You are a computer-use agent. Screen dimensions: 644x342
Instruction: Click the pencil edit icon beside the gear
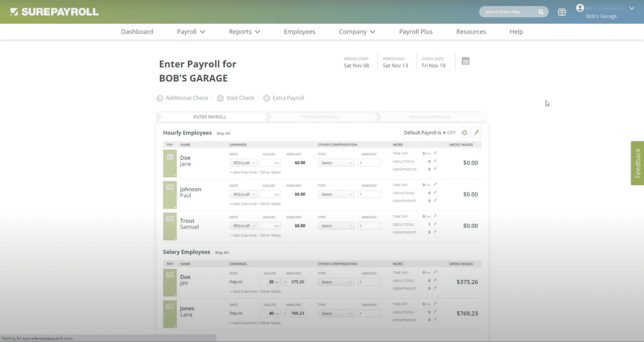point(476,132)
